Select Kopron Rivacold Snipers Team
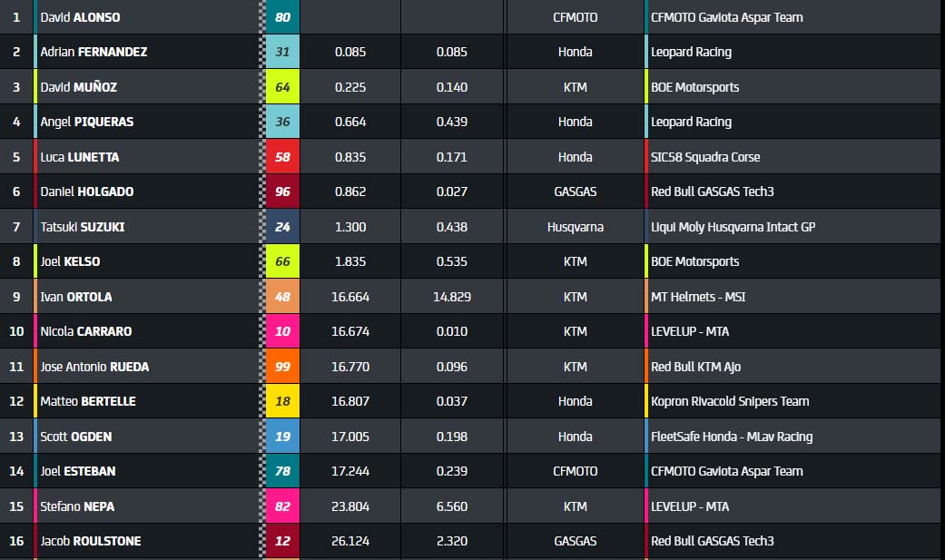This screenshot has height=560, width=945. coord(730,401)
